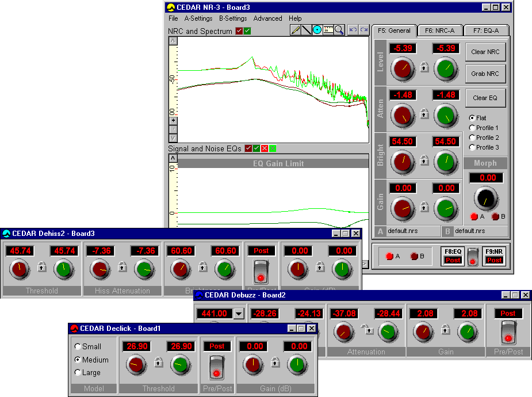The image size is (532, 397).
Task: Toggle dark green Signal and Noise EQs checkbox
Action: (x=257, y=148)
